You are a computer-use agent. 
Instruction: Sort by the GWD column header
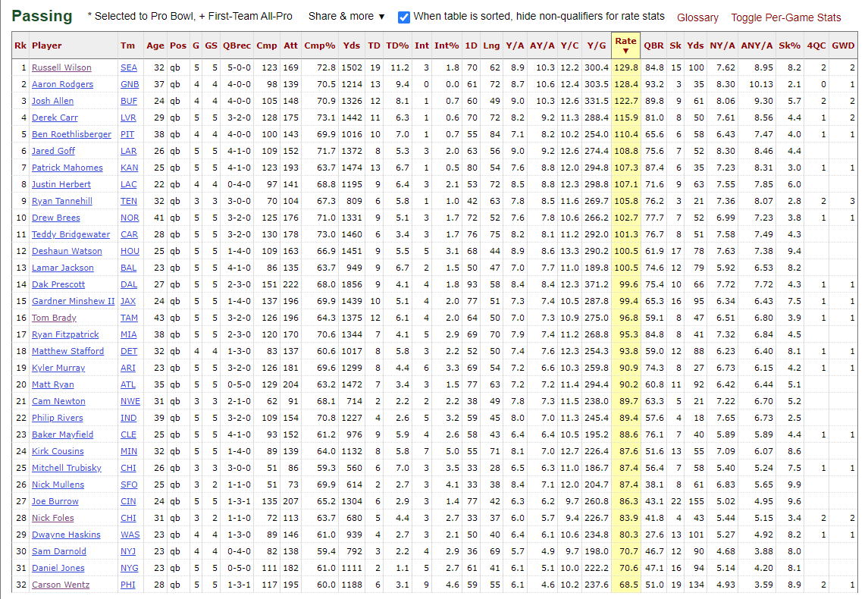click(x=843, y=45)
